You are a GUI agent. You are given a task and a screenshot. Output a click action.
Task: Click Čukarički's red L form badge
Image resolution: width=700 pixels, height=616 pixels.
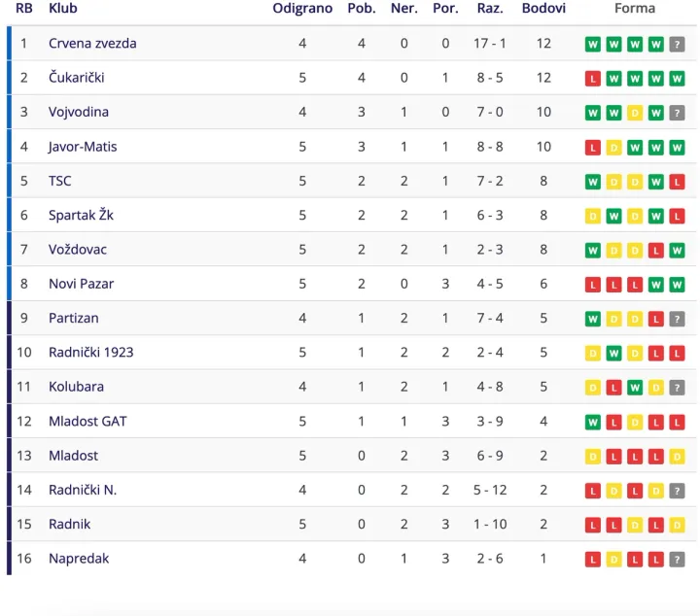(592, 79)
